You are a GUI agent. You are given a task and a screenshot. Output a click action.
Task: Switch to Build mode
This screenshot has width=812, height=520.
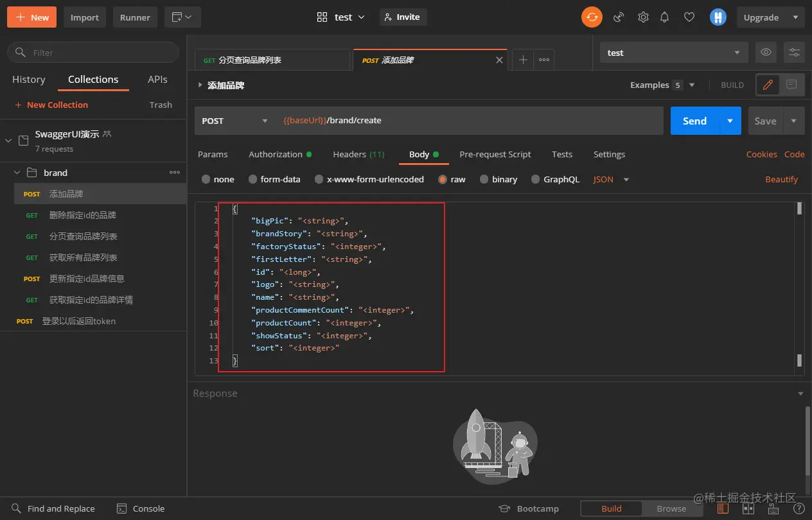click(x=612, y=508)
